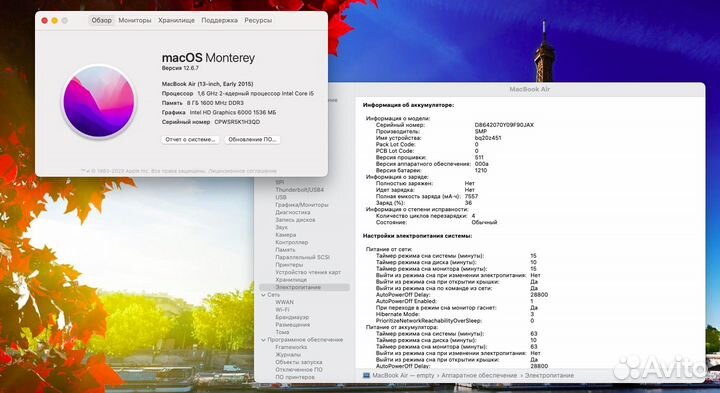Click the macOS Monterey logo image
720x393 pixels.
[99, 101]
